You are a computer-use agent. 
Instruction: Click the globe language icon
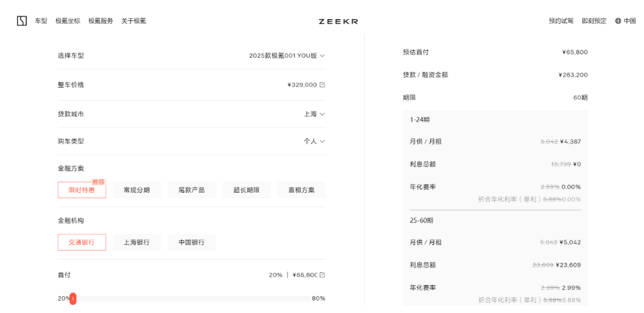click(x=618, y=21)
